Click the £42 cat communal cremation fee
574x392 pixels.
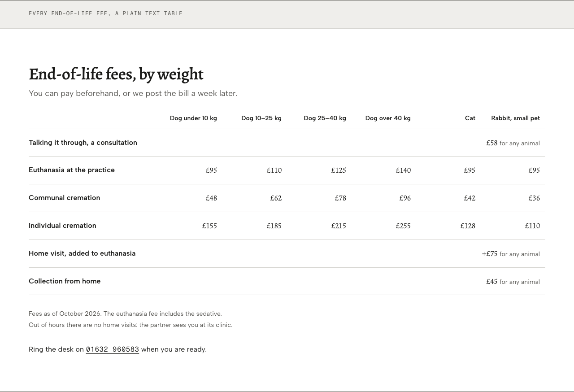pos(470,198)
